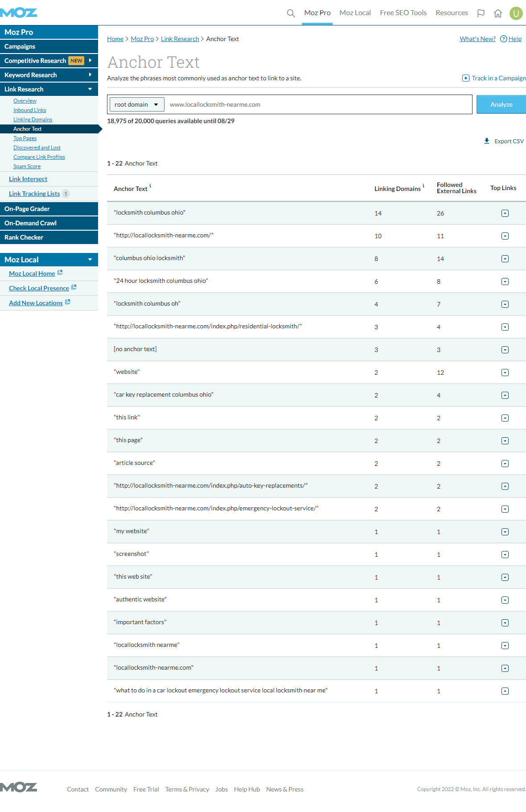Open Campaigns in the sidebar
Viewport: 526px width, 812px height.
[49, 46]
